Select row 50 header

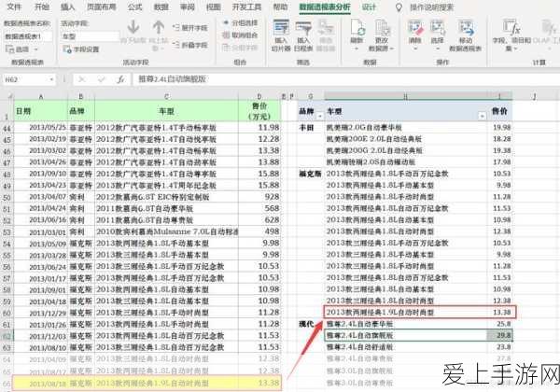(7, 198)
